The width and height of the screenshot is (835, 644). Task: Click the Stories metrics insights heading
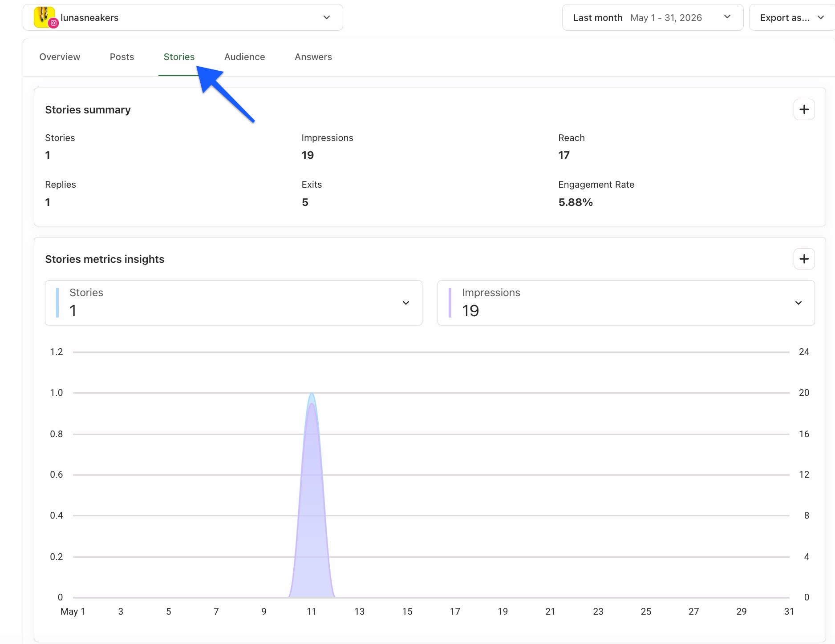pos(105,259)
